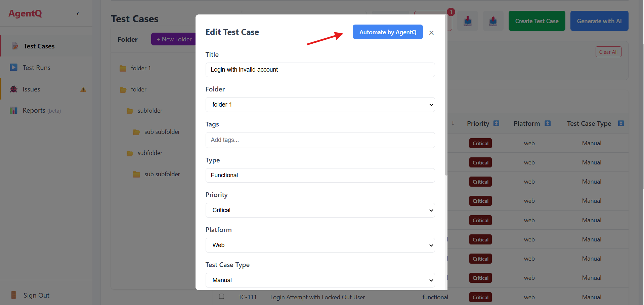Click the Reports chart icon
This screenshot has height=305, width=644.
[13, 110]
